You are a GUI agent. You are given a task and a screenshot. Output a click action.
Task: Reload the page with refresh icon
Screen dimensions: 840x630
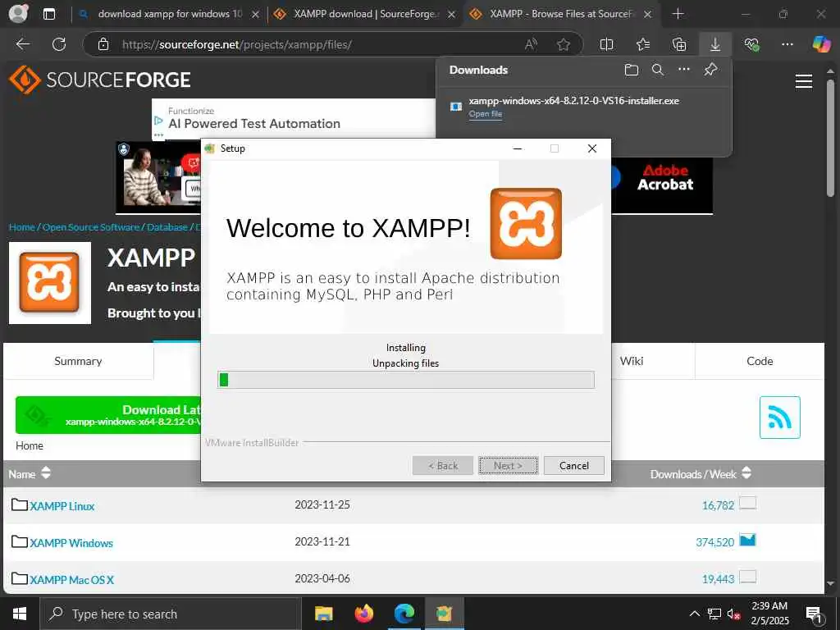point(59,44)
